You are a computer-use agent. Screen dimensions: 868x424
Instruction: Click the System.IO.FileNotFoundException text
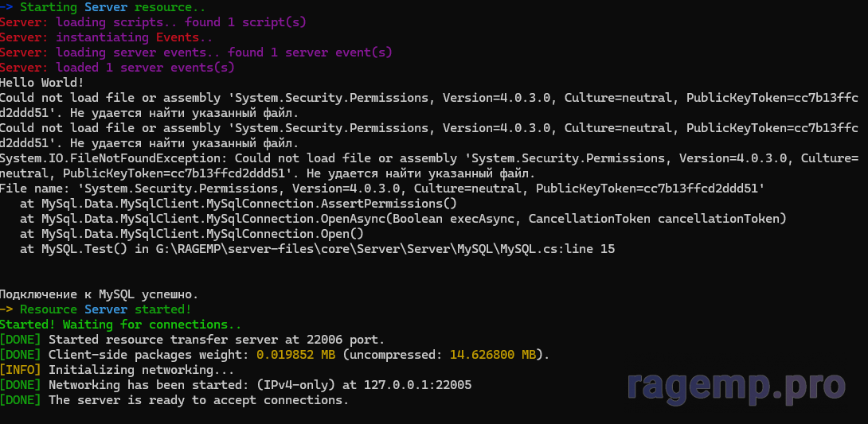(x=114, y=158)
